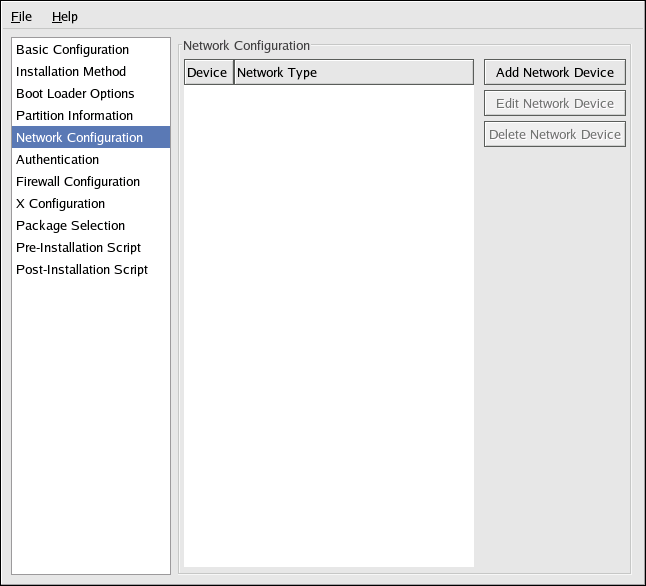Switch to Partition Information
Viewport: 646px width, 586px height.
click(75, 116)
